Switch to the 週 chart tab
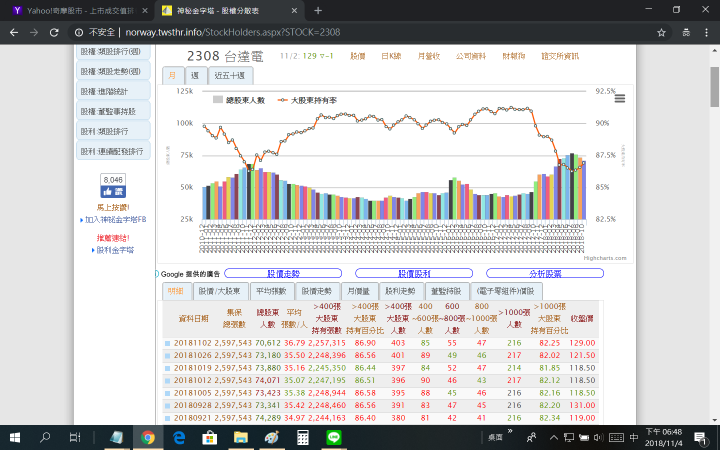720x450 pixels. click(194, 75)
